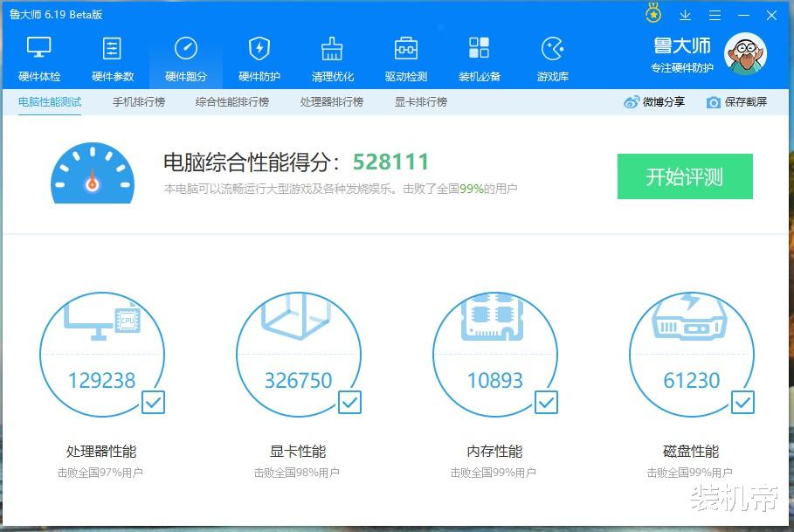Click the download arrow icon in title bar

click(x=685, y=15)
